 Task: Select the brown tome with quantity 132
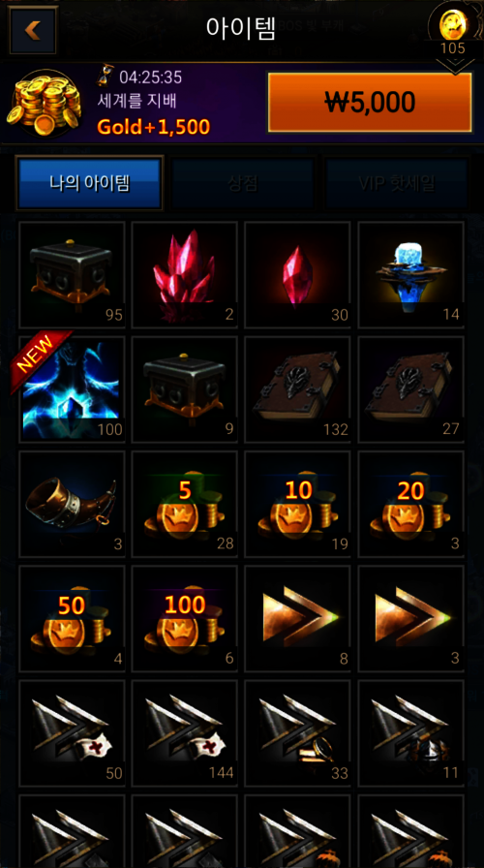(x=297, y=389)
